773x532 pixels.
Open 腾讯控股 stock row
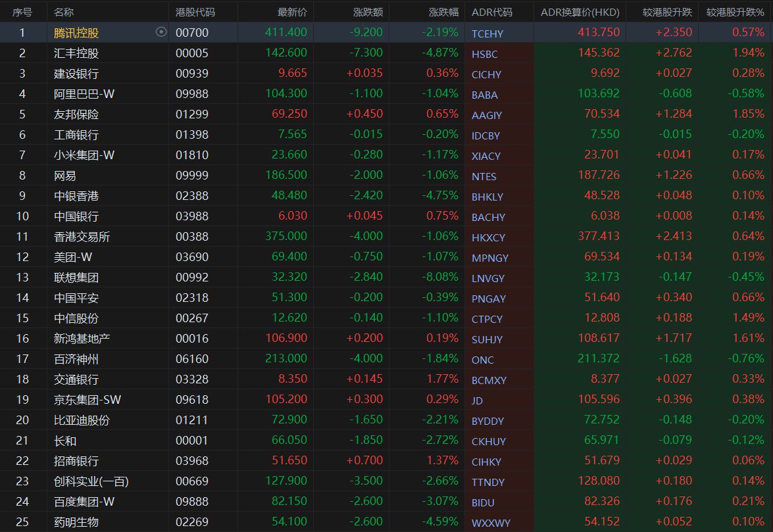pos(387,32)
